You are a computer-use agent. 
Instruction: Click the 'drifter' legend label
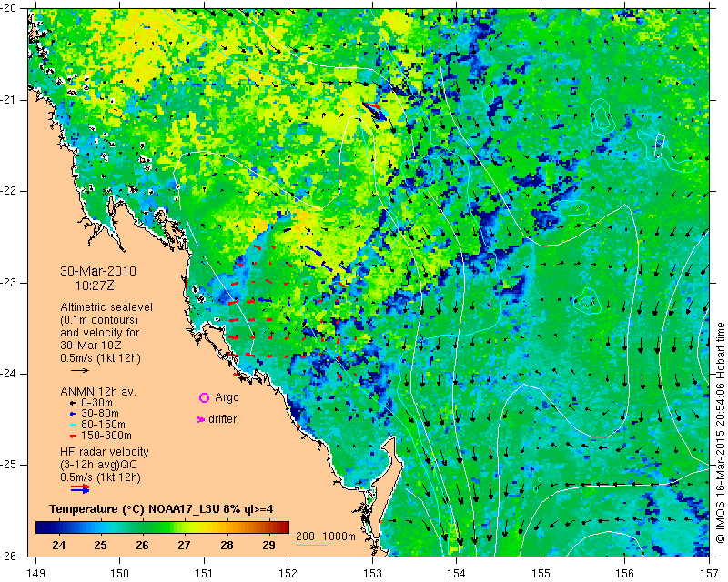[222, 419]
